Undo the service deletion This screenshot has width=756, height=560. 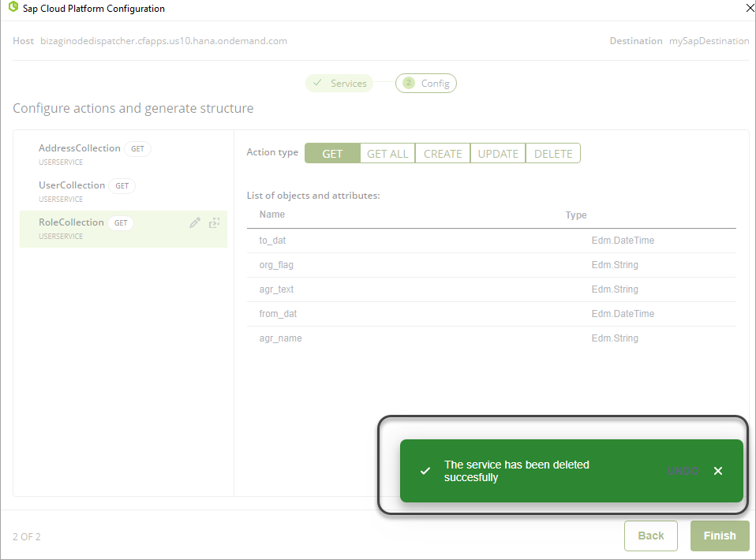click(x=683, y=471)
